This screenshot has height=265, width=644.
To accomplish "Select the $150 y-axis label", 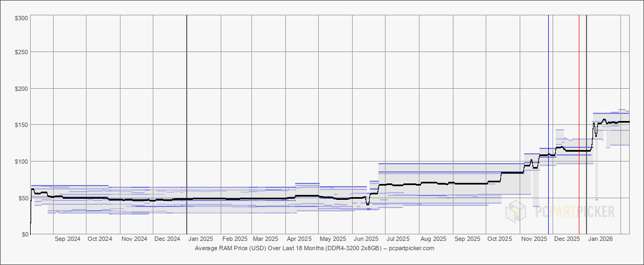I will coord(22,125).
